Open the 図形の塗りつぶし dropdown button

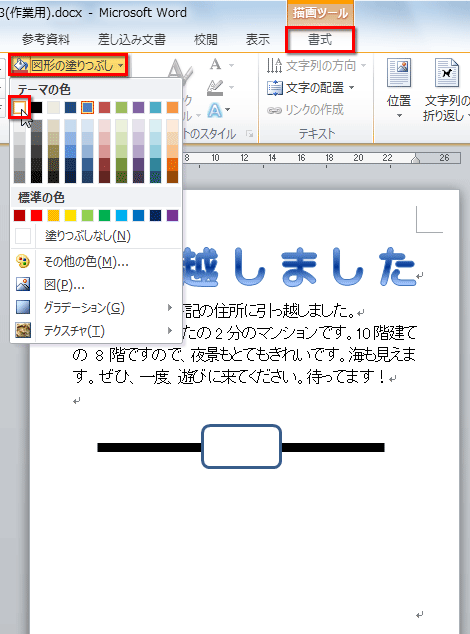point(68,65)
